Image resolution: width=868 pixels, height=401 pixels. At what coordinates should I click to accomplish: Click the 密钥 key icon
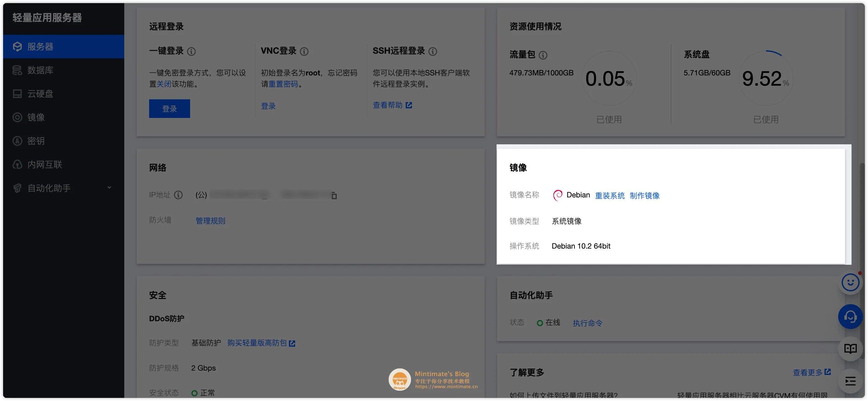pos(17,141)
